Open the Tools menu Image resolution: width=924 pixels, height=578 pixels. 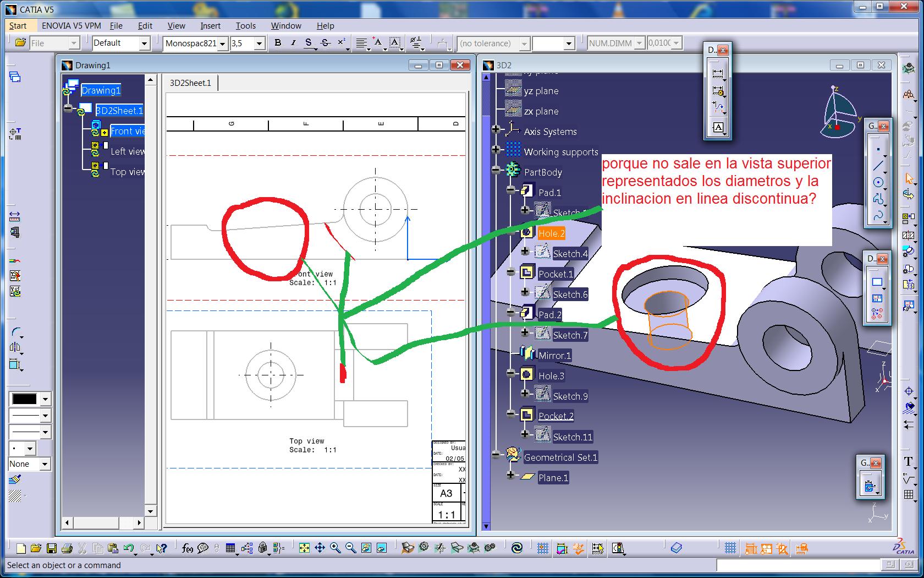(x=246, y=26)
